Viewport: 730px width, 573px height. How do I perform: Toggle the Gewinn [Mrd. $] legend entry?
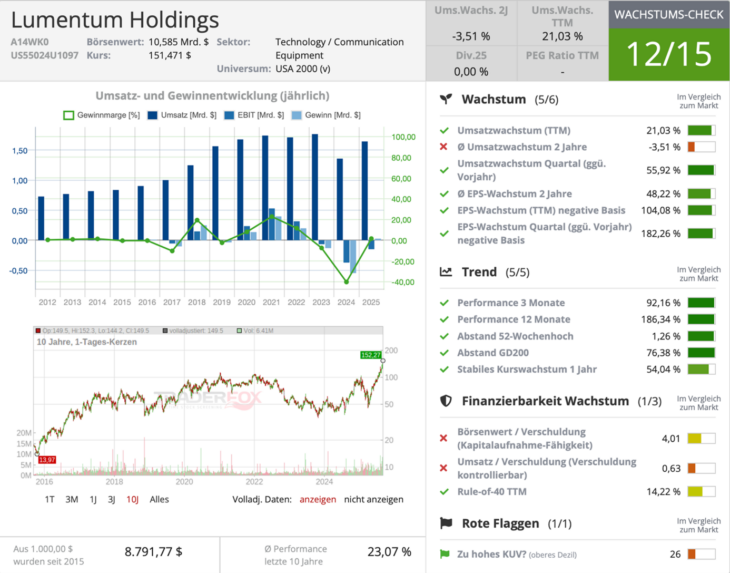click(x=326, y=115)
